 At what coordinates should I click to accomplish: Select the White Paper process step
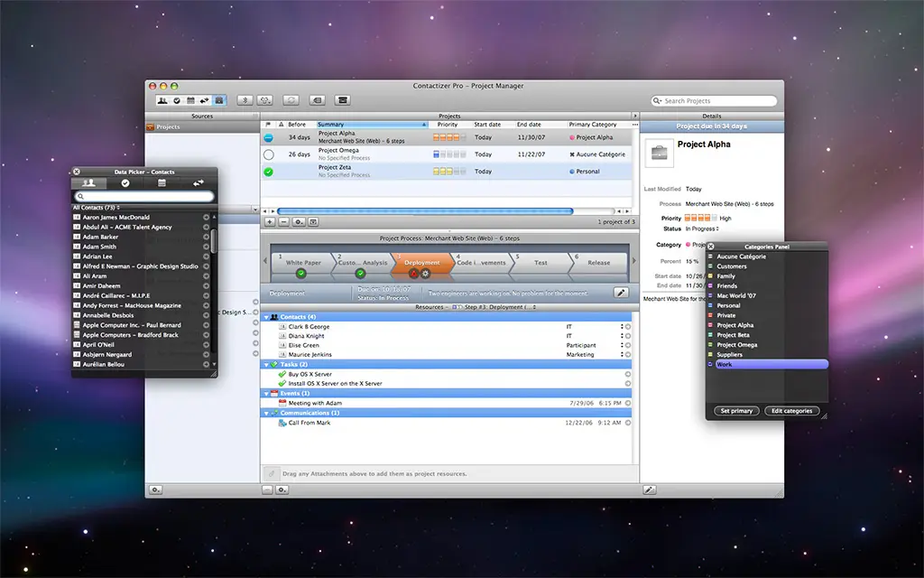302,263
